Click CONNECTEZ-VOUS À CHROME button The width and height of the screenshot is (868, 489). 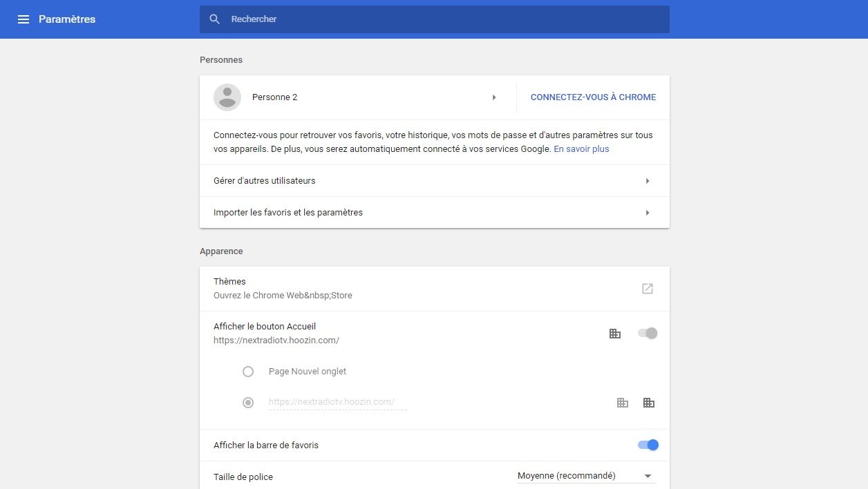(593, 97)
